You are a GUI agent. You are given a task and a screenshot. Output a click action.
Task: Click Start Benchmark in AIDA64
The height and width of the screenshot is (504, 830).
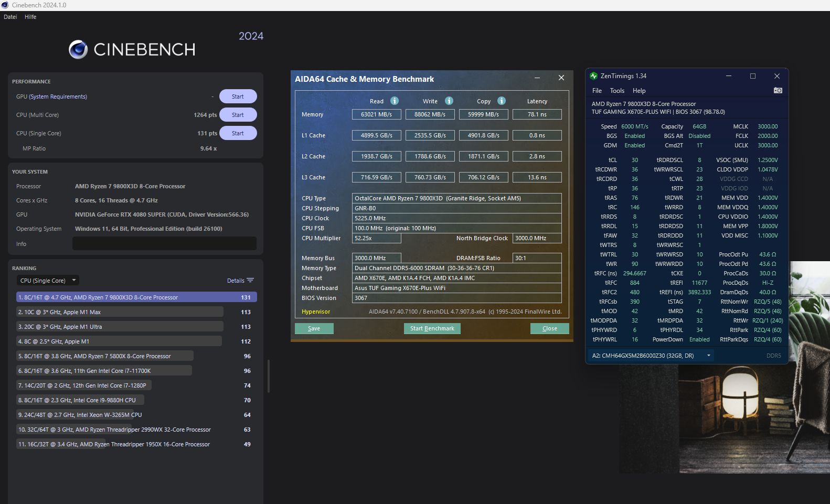coord(432,328)
